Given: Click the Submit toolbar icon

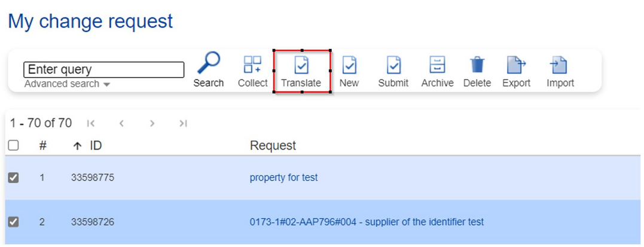Looking at the screenshot, I should point(393,65).
